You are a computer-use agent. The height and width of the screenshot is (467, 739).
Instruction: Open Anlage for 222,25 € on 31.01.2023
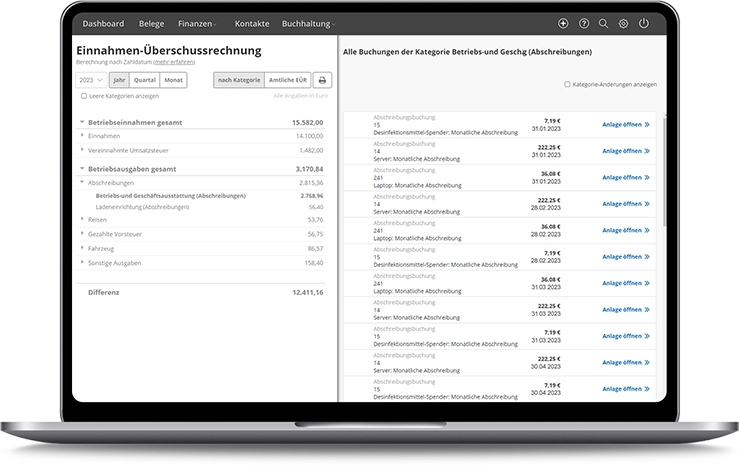[x=626, y=151]
